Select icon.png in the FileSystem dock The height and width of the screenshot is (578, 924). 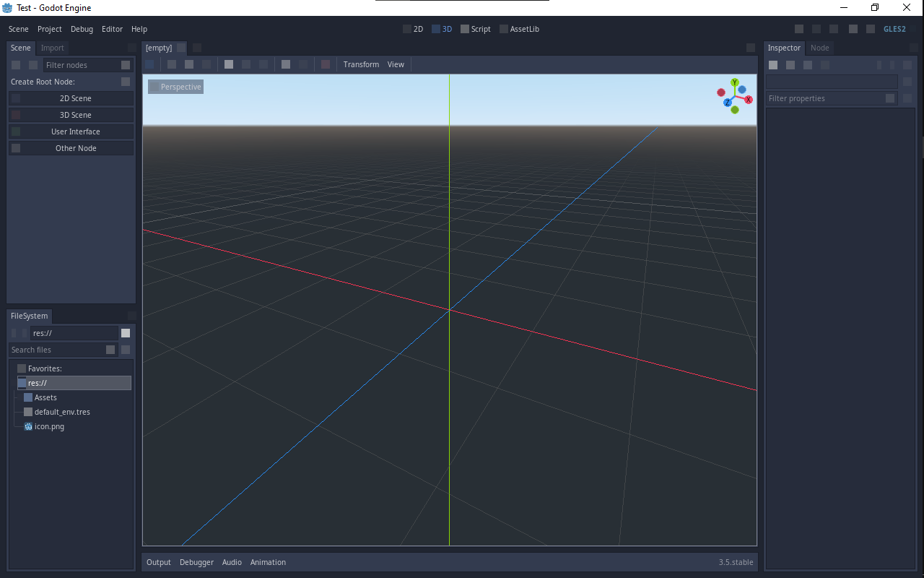click(48, 426)
